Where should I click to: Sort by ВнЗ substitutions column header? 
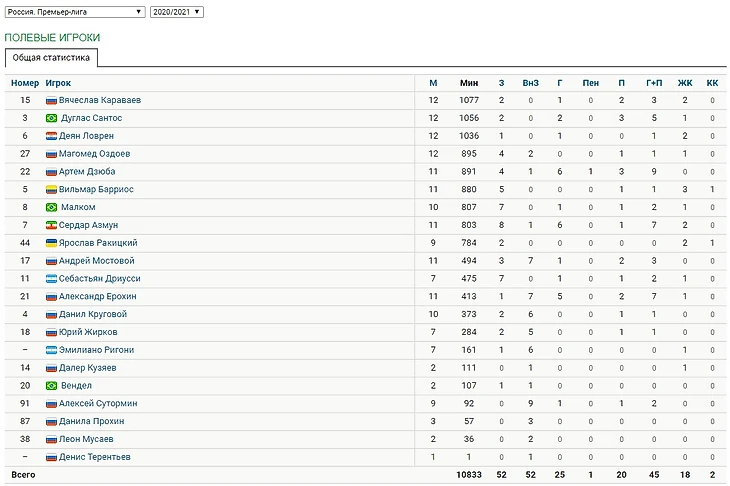point(530,83)
